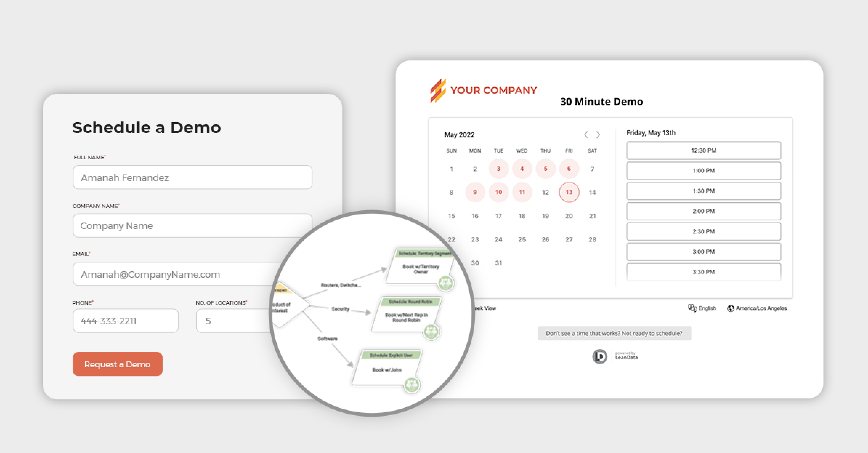Select the 1:00 PM time slot
This screenshot has width=868, height=453.
[702, 171]
